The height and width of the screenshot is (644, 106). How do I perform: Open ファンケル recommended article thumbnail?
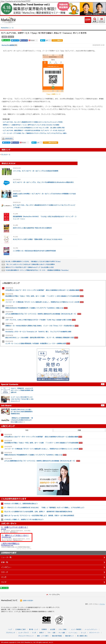(x=6, y=172)
